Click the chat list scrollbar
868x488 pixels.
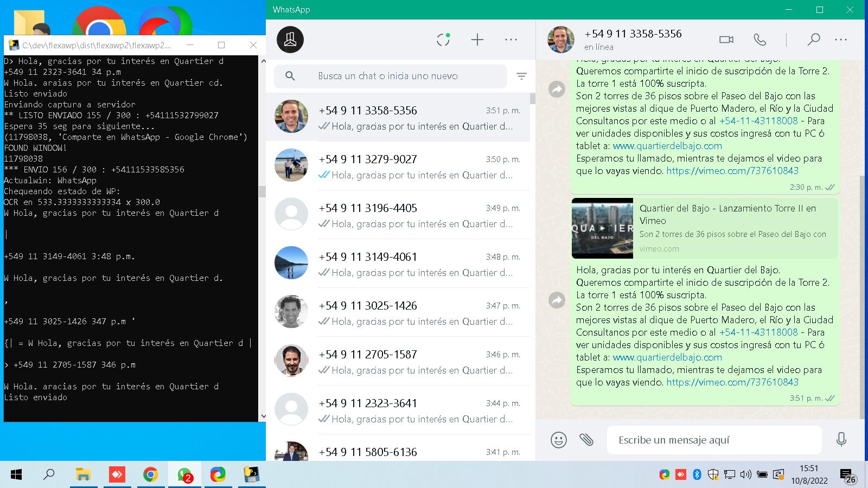click(x=533, y=99)
